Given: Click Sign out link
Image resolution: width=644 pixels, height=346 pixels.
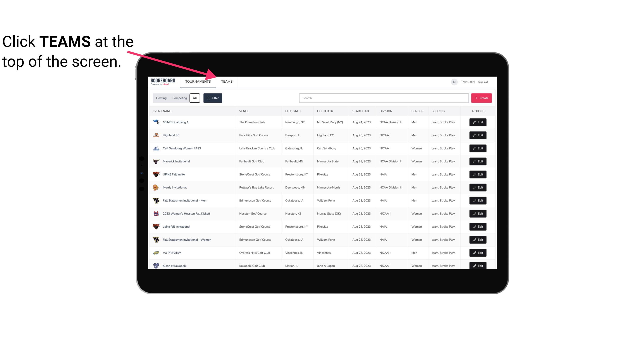Looking at the screenshot, I should point(483,81).
